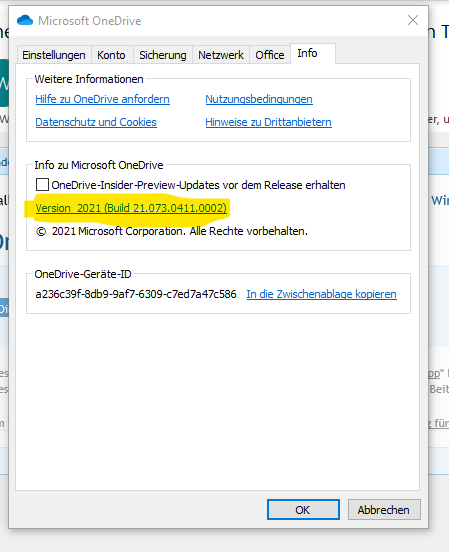
Task: Click the Abbrechen button
Action: 384,509
